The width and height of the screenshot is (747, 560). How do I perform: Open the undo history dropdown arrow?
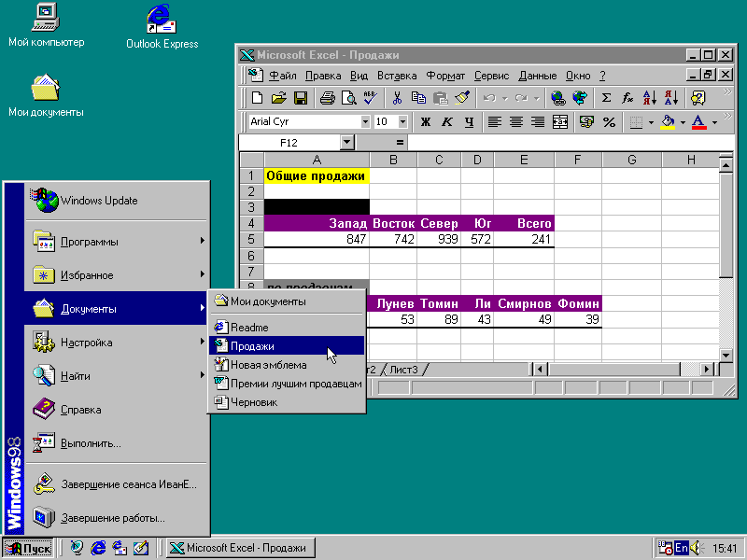(504, 99)
